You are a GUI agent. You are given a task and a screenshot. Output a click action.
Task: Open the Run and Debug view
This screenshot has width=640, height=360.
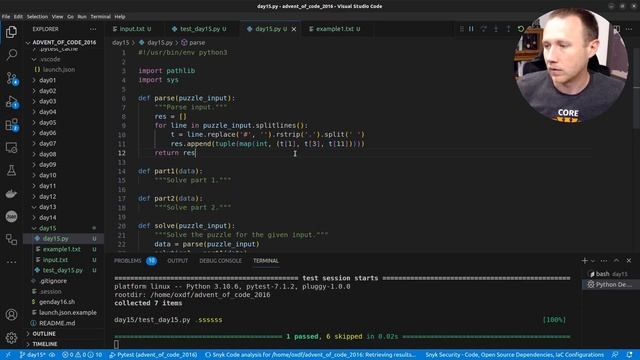[11, 102]
